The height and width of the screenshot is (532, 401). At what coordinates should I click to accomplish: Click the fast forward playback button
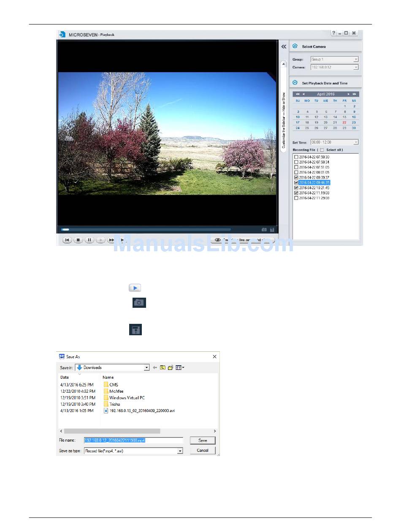tap(111, 240)
